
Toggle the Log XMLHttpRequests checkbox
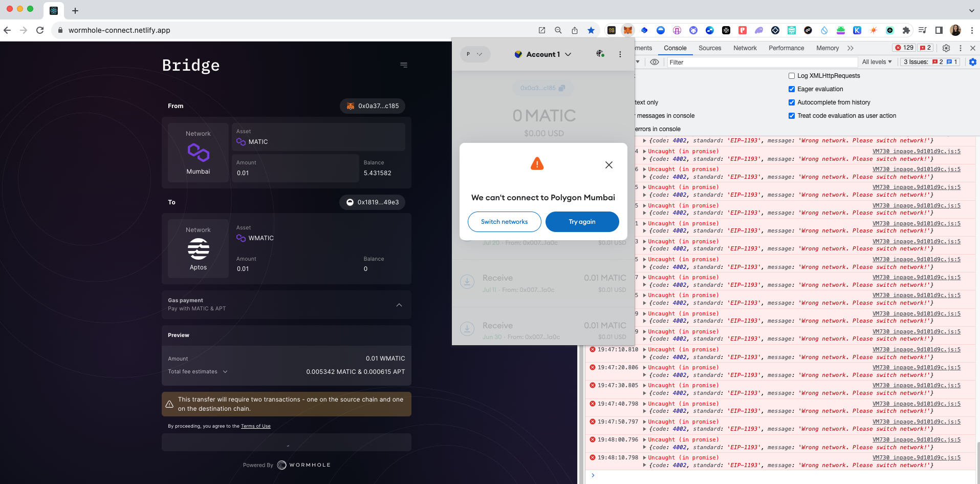click(x=791, y=75)
